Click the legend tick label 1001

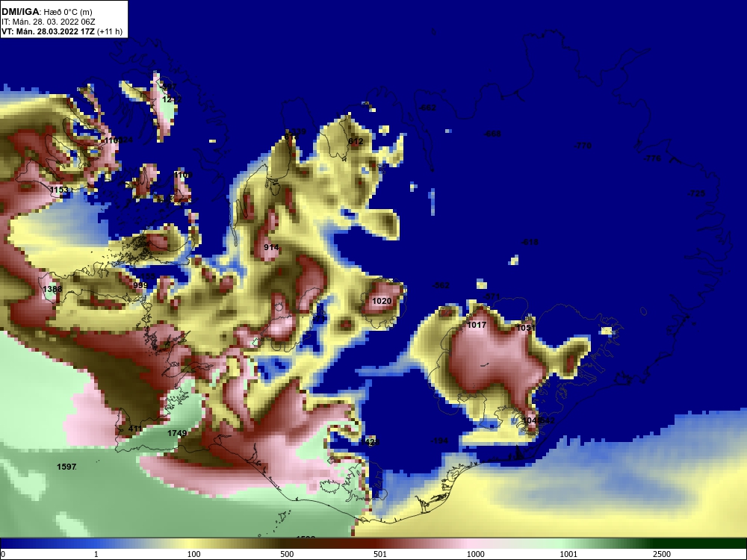click(x=568, y=554)
